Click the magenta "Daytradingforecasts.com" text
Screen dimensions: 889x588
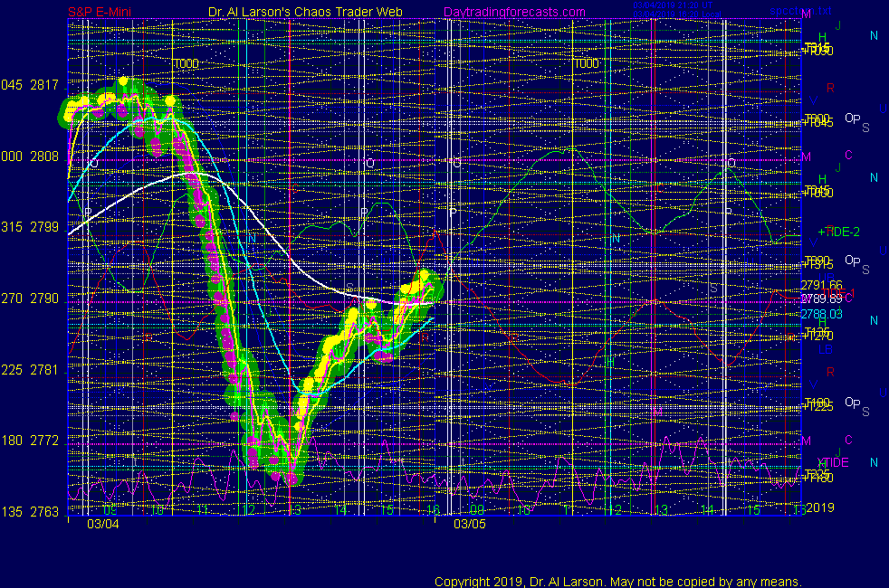pyautogui.click(x=514, y=12)
